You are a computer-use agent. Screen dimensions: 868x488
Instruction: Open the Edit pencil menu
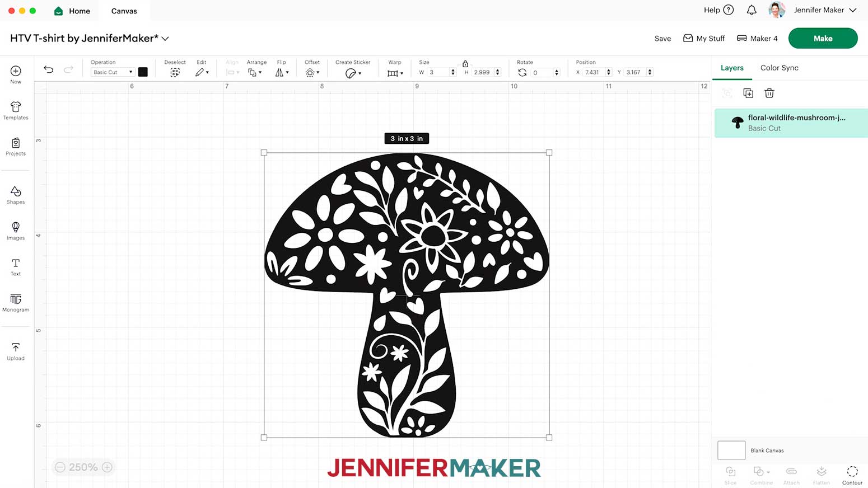click(x=202, y=73)
